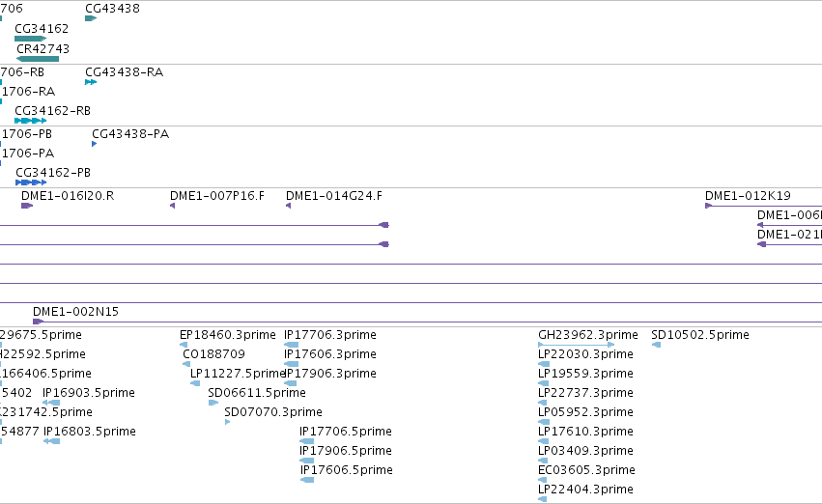
Task: Select the DME1-016I20.R BAC end marker
Action: click(27, 206)
